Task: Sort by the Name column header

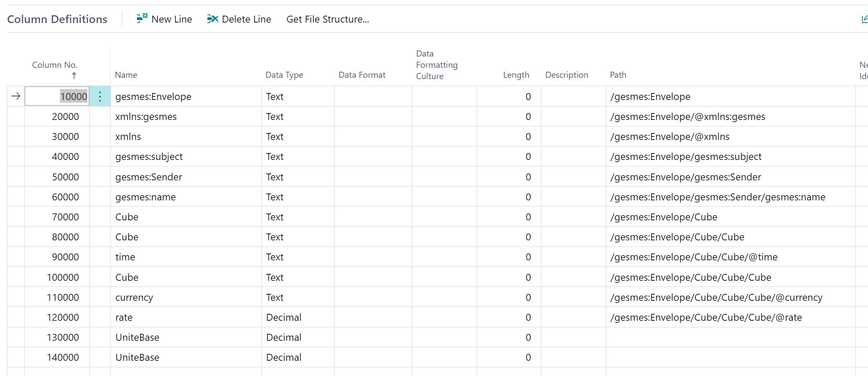Action: 126,75
